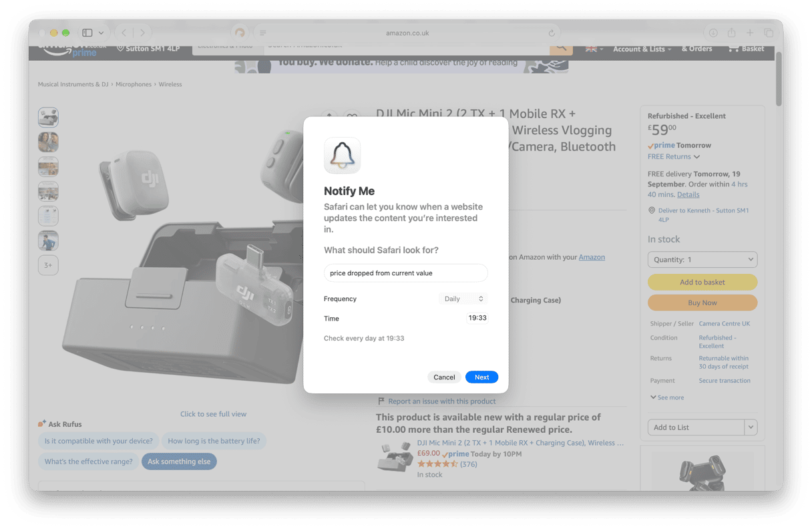
Task: Open Returns & Orders
Action: click(x=696, y=49)
